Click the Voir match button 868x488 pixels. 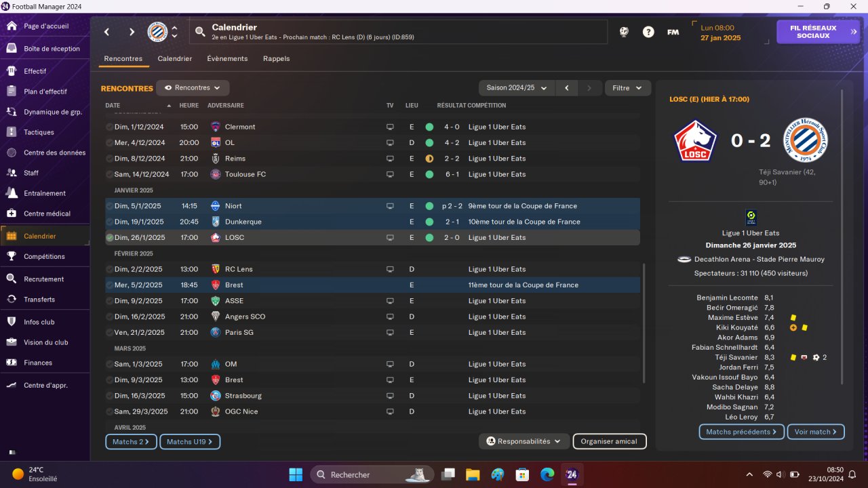coord(816,432)
